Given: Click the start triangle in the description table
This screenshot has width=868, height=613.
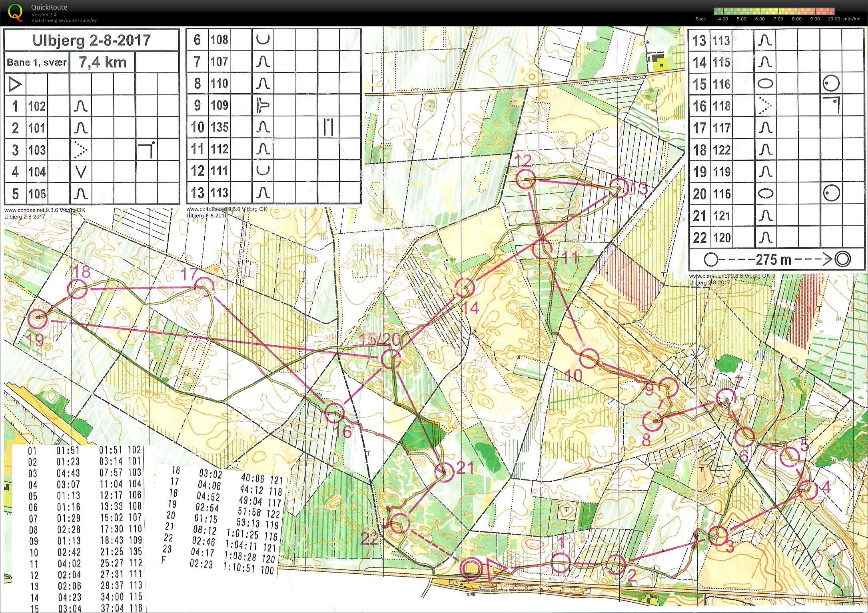Looking at the screenshot, I should pyautogui.click(x=15, y=84).
